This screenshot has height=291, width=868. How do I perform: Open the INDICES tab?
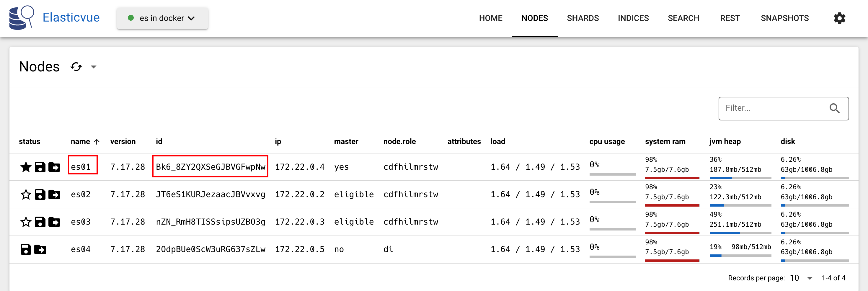click(x=634, y=18)
